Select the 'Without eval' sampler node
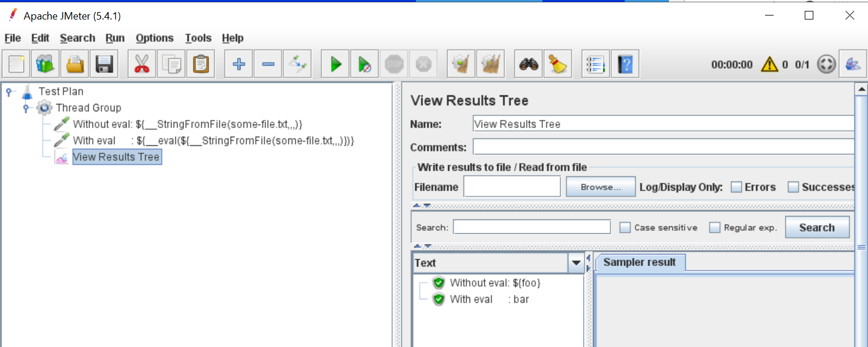This screenshot has width=868, height=347. [188, 124]
